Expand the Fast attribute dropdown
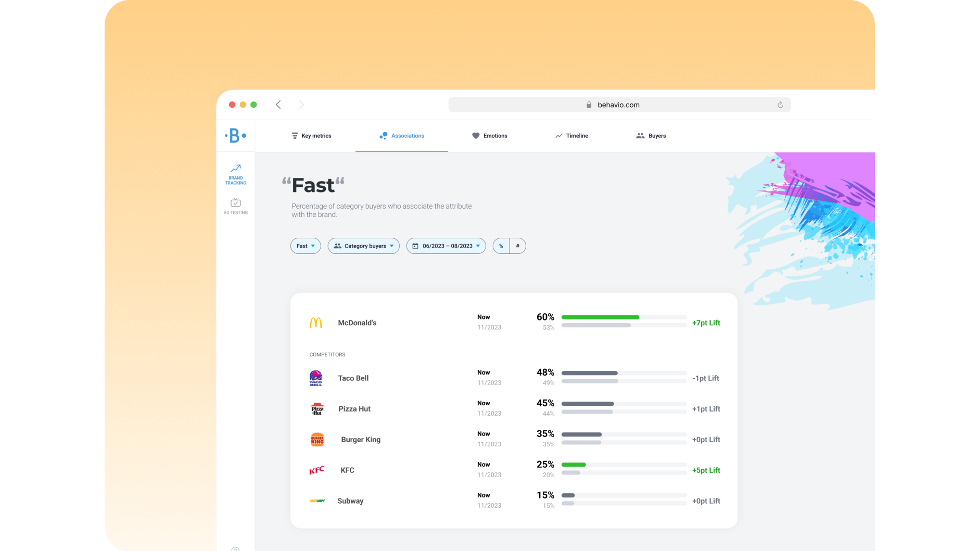This screenshot has width=980, height=551. [x=306, y=246]
